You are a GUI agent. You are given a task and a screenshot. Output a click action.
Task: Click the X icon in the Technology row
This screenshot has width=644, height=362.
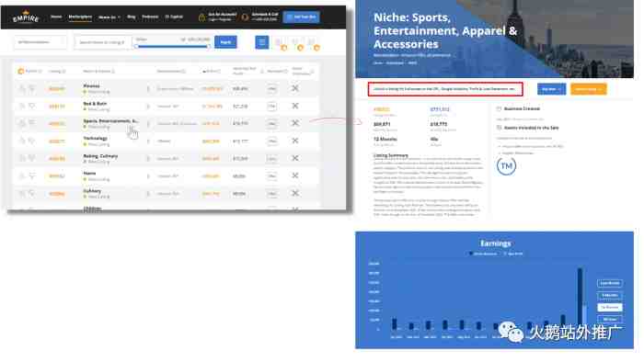[295, 141]
